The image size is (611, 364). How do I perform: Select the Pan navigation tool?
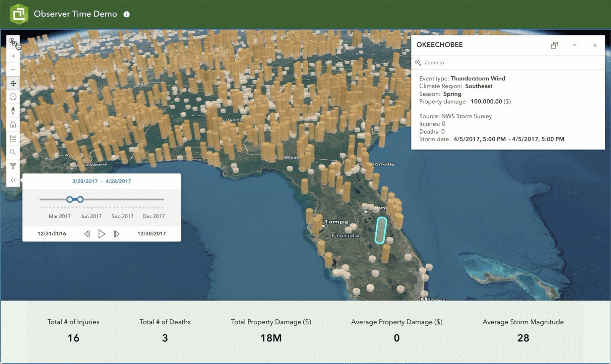tap(13, 83)
